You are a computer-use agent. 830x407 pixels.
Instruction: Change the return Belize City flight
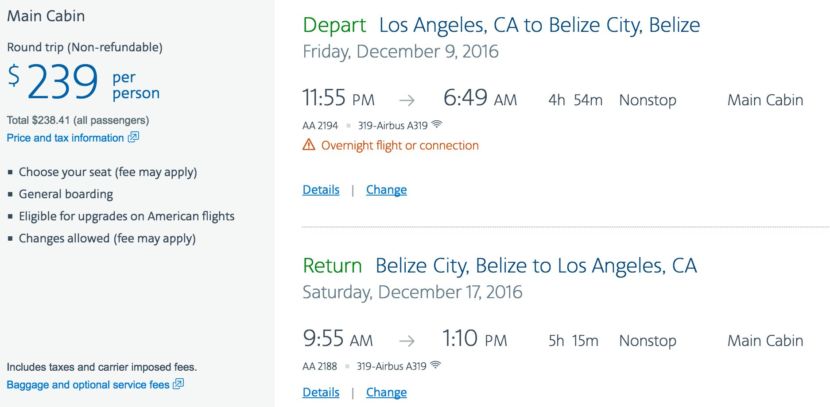tap(386, 393)
